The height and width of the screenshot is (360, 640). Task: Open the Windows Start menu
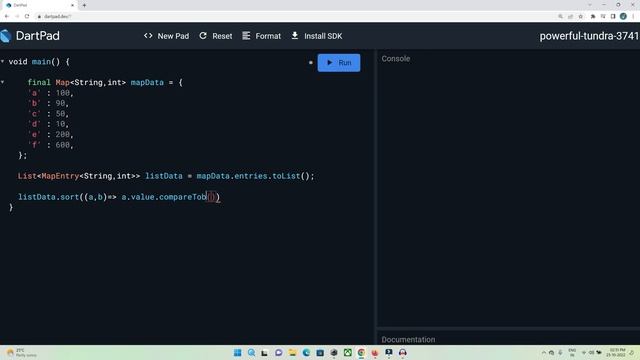click(x=238, y=352)
